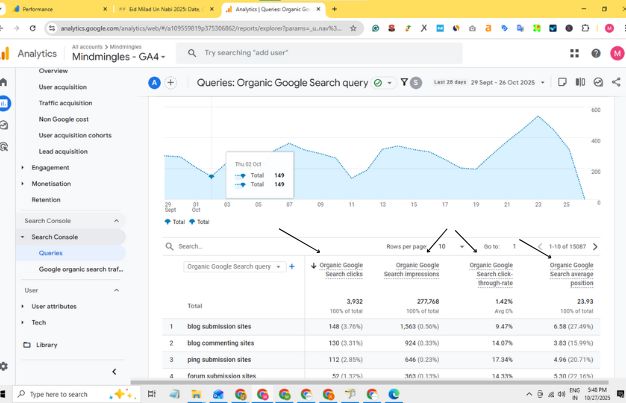626x403 pixels.
Task: Open the Analytics account avatar in the header
Action: pyautogui.click(x=617, y=53)
